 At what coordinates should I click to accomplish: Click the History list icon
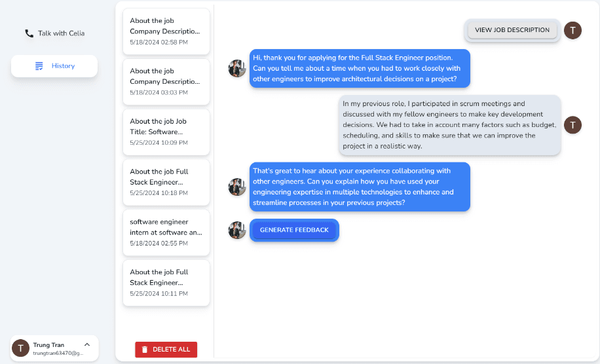[x=39, y=65]
